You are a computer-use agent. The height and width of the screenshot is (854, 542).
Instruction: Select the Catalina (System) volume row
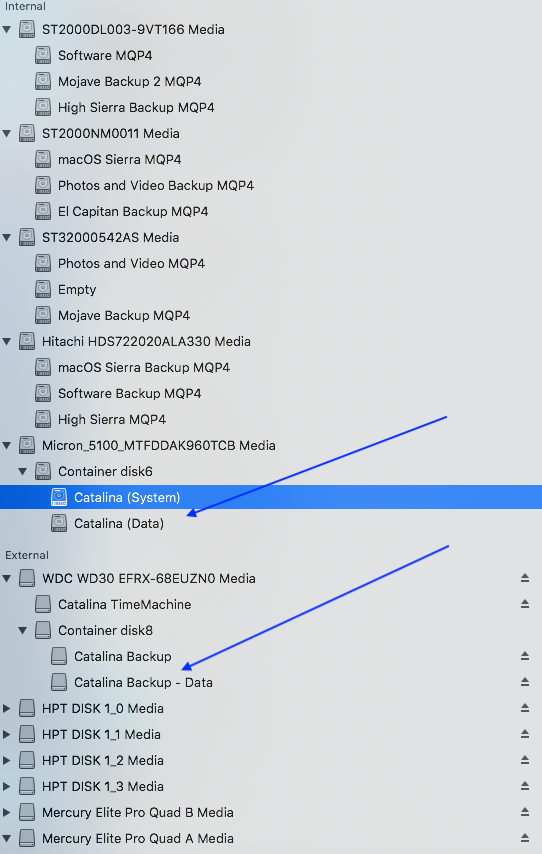tap(271, 497)
